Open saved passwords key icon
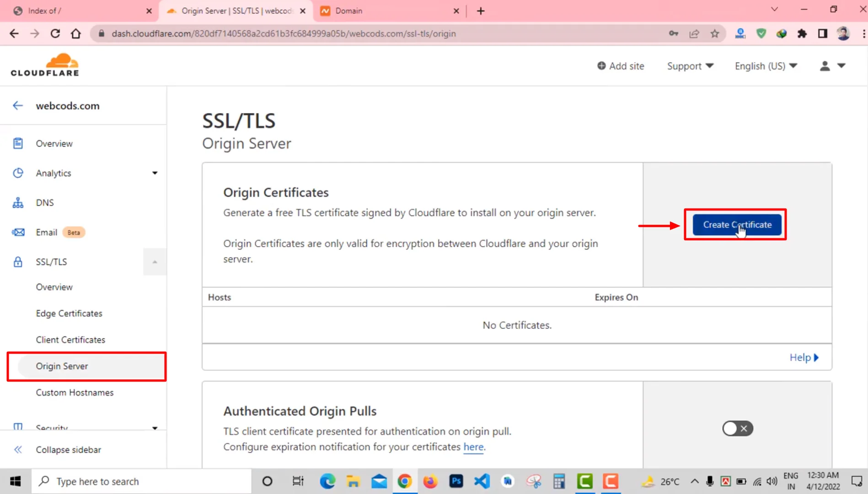 click(673, 33)
